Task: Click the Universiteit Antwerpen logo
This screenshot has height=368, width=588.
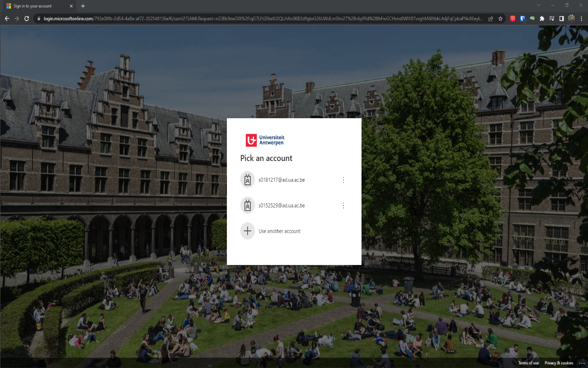Action: tap(265, 140)
